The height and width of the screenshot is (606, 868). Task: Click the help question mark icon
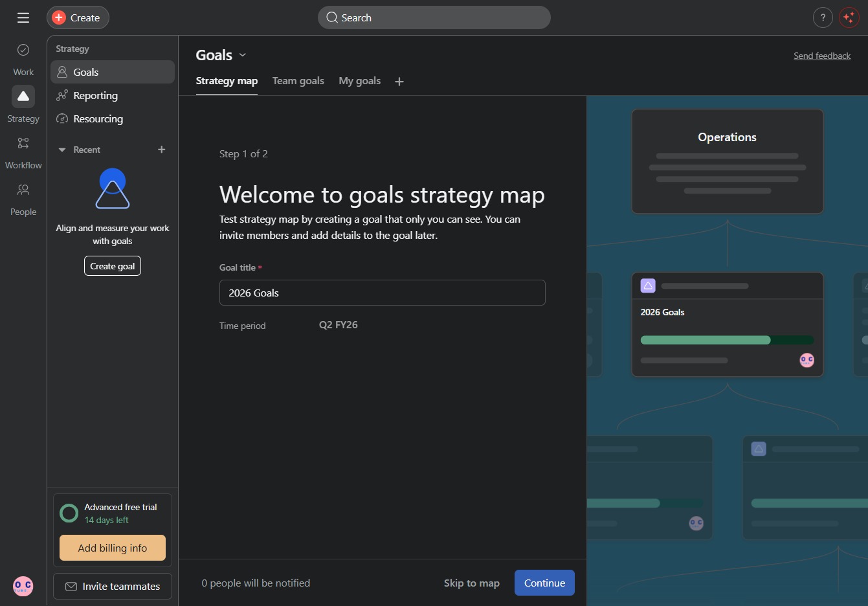pos(823,17)
